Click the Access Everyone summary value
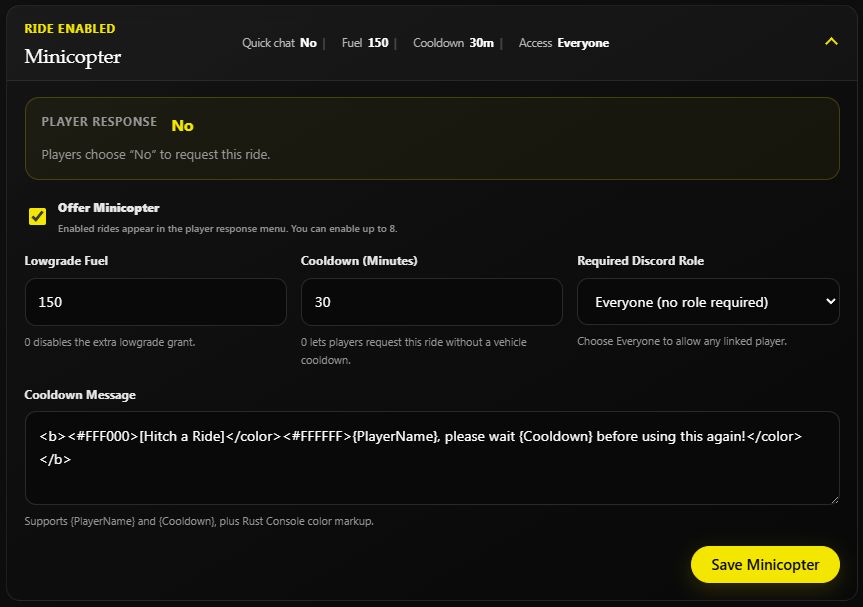Screen dimensions: 863x607 coord(564,43)
